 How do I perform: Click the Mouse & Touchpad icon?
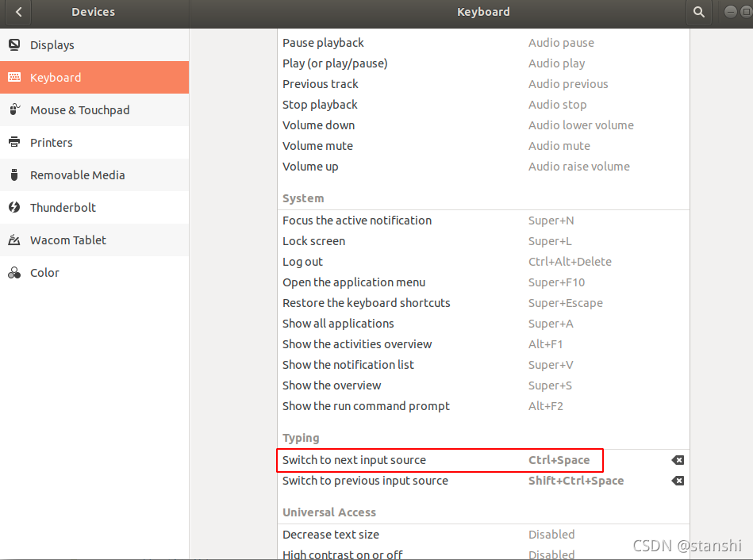point(14,110)
